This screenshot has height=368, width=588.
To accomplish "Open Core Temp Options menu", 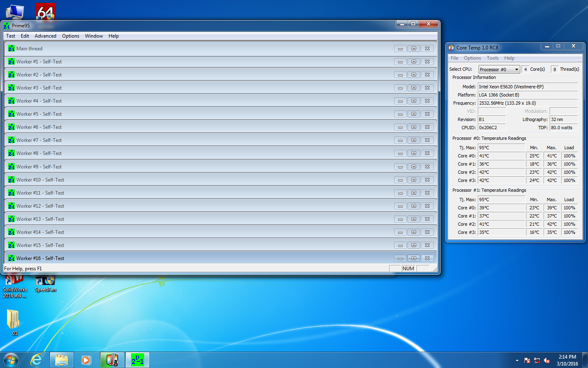I will pos(472,58).
